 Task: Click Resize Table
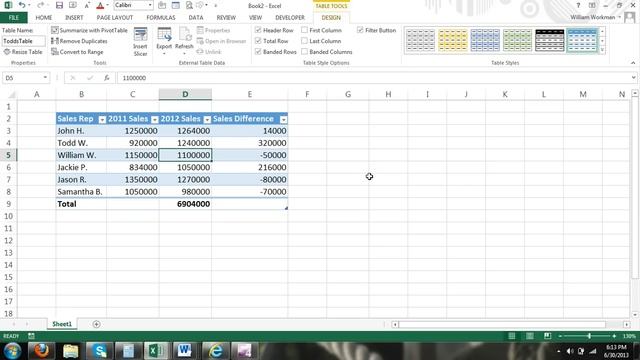[23, 52]
